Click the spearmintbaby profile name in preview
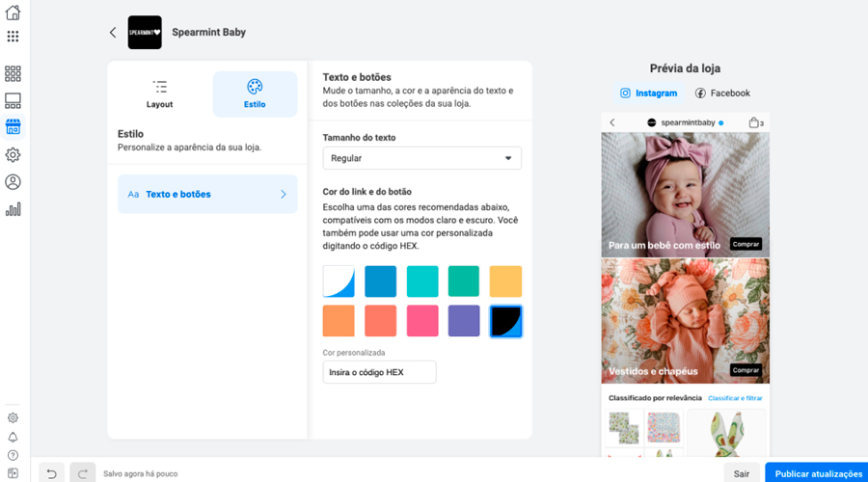The height and width of the screenshot is (482, 868). (x=688, y=122)
